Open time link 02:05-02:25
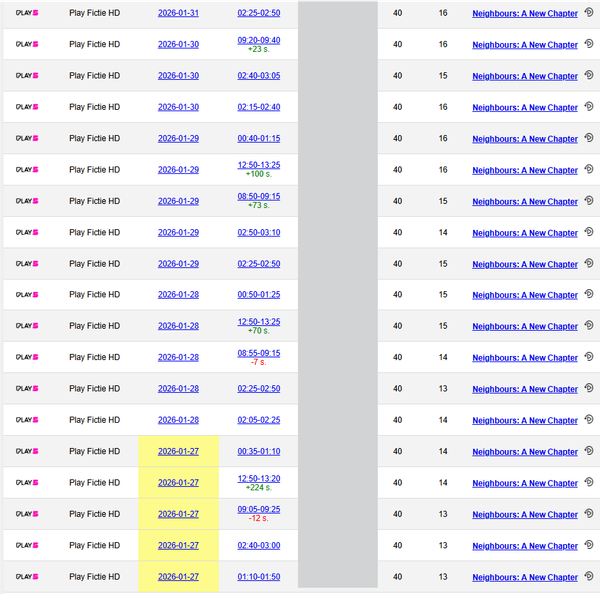 pos(258,420)
